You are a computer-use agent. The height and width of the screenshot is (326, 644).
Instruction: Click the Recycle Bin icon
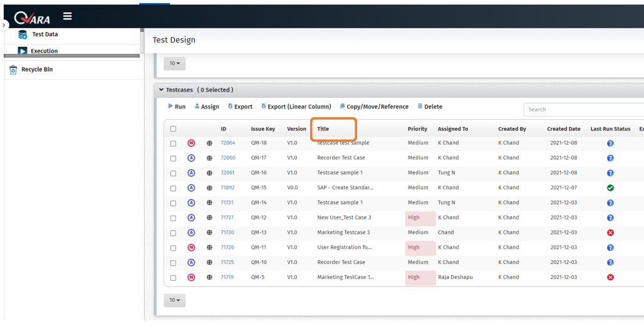tap(13, 70)
